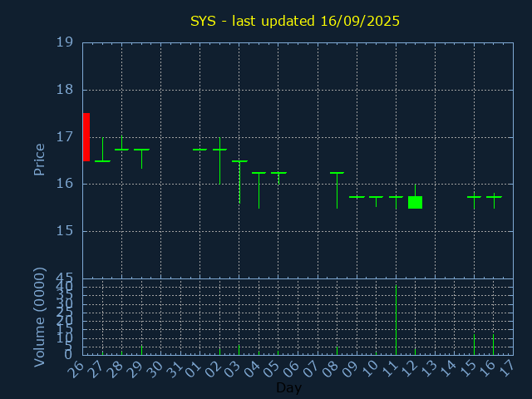Click the day label 31 on the x-axis

(174, 369)
